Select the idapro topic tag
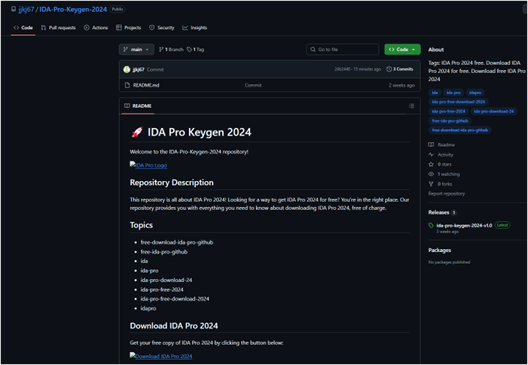The width and height of the screenshot is (528, 365). 475,93
